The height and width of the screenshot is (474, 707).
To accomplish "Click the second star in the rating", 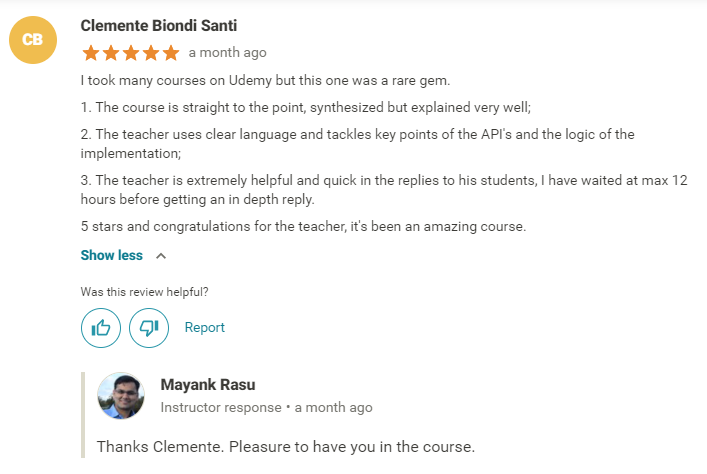I will click(110, 53).
